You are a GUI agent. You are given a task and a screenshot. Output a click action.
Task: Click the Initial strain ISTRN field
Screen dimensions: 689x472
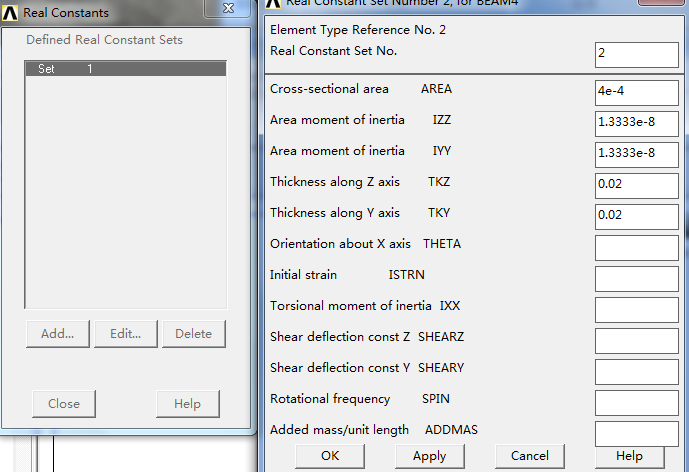pos(637,279)
